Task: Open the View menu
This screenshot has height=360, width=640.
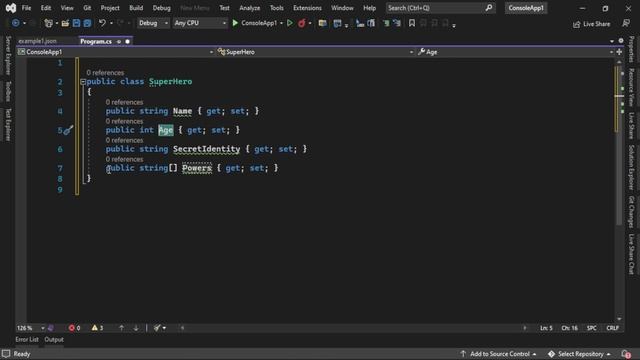Action: point(67,8)
